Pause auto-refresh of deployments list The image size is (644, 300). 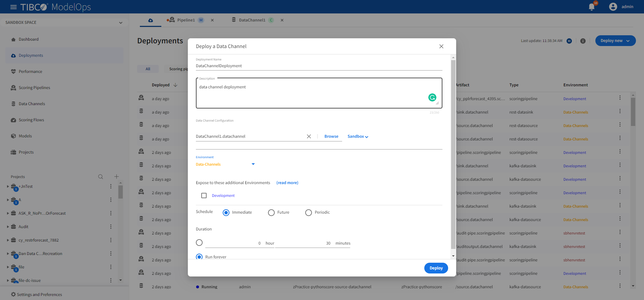coord(569,41)
